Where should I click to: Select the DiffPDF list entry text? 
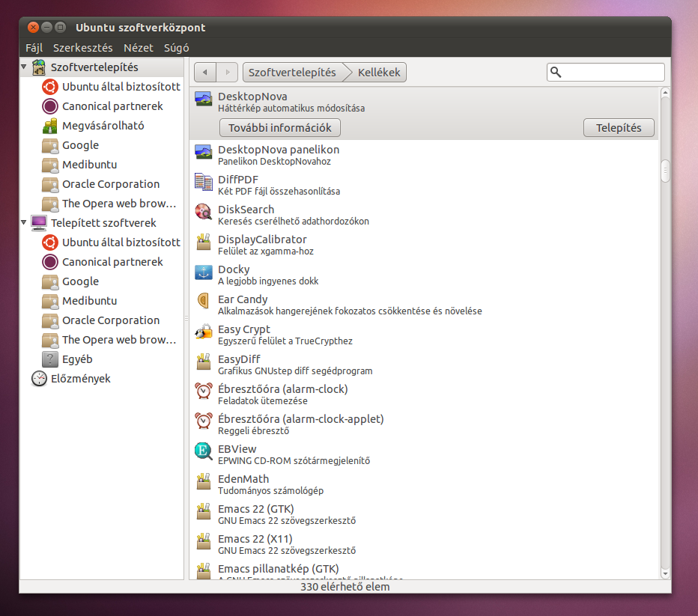pos(279,185)
